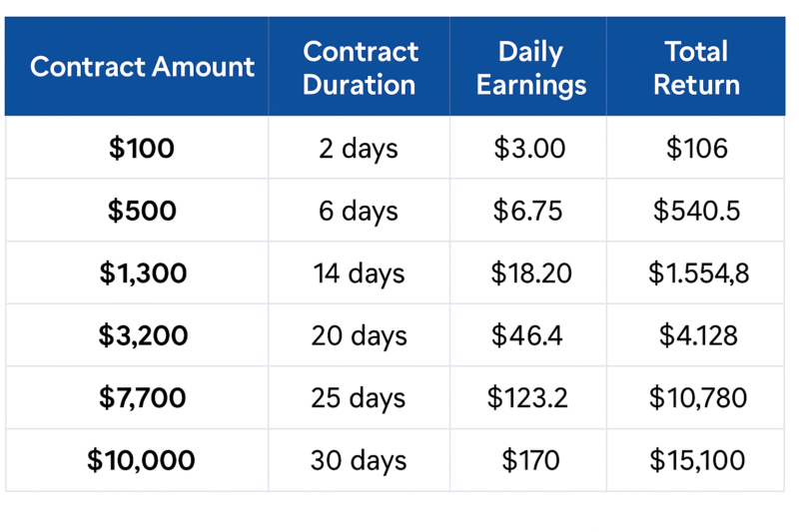Click the Total Return column header

pos(696,68)
